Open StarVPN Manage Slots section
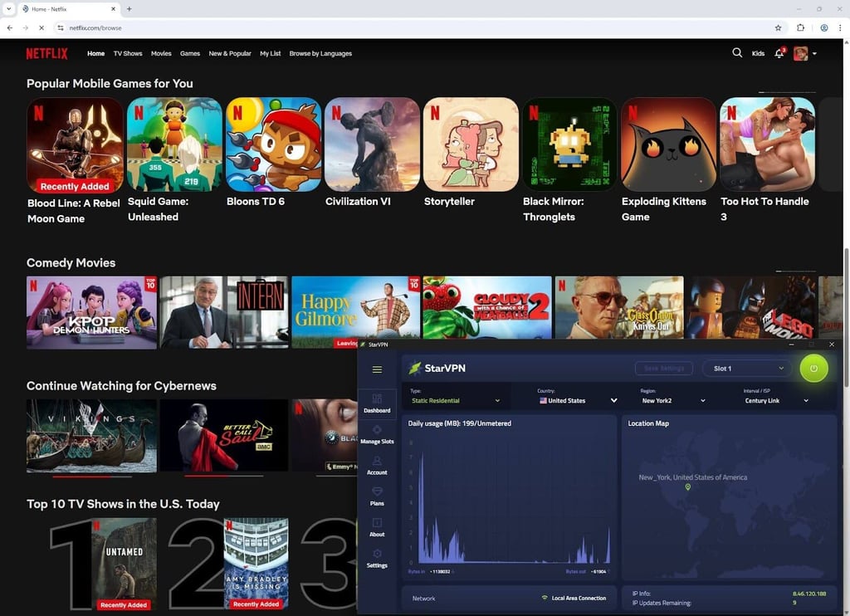Viewport: 850px width, 616px height. tap(377, 435)
